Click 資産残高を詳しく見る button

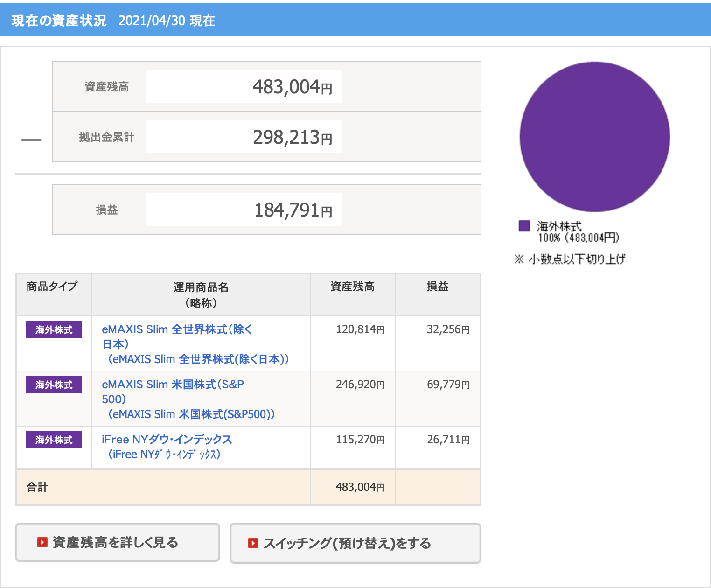(x=118, y=542)
